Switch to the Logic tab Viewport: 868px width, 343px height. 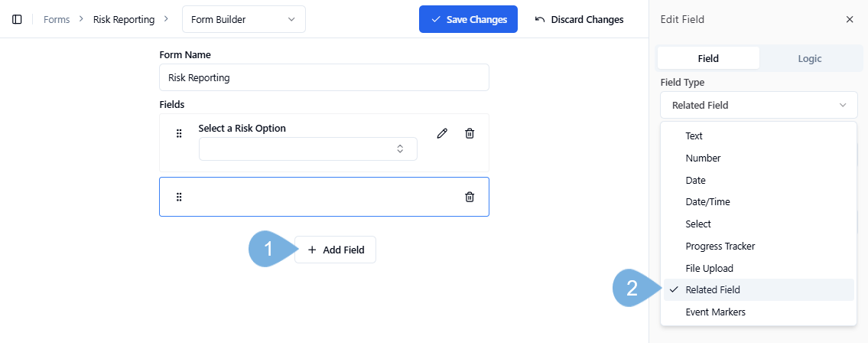point(809,58)
